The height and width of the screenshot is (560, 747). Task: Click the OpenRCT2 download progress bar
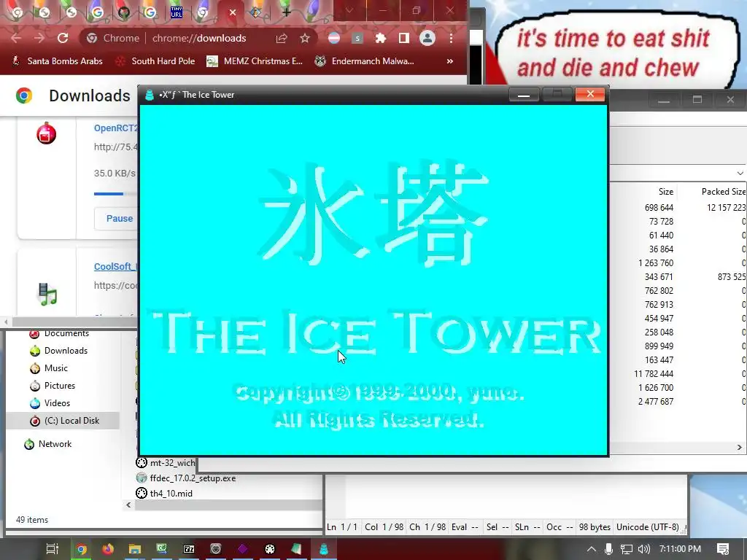click(x=116, y=194)
